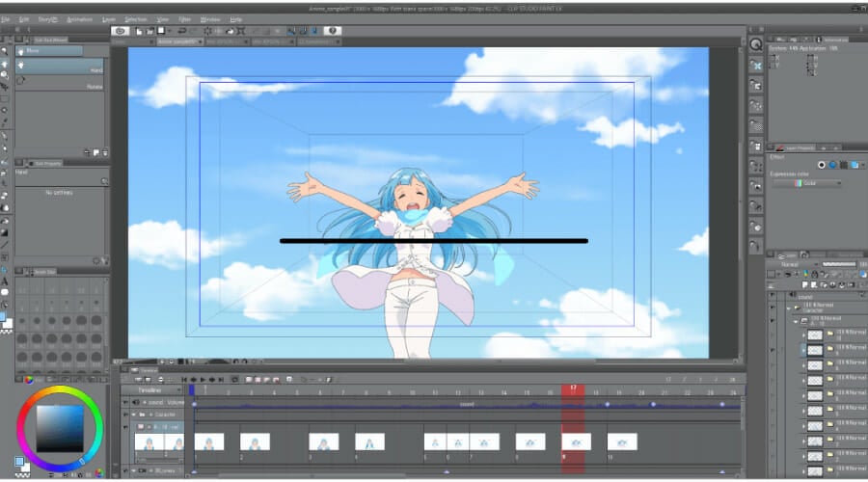Step to previous frame in timeline
The height and width of the screenshot is (482, 868).
click(x=194, y=380)
